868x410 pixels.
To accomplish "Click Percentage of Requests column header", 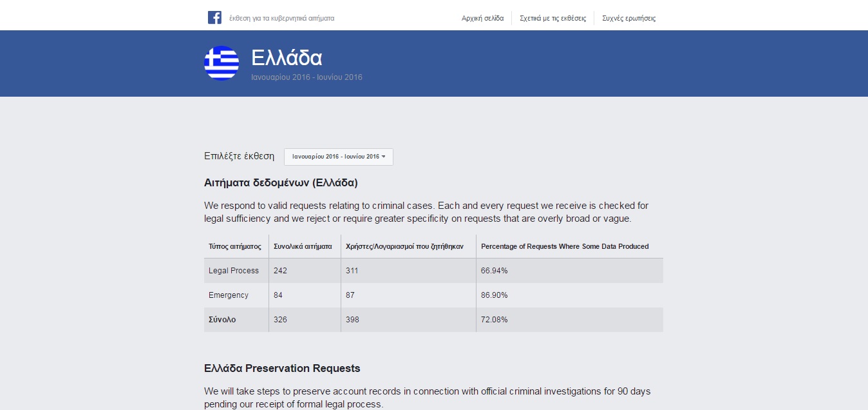I will (564, 246).
